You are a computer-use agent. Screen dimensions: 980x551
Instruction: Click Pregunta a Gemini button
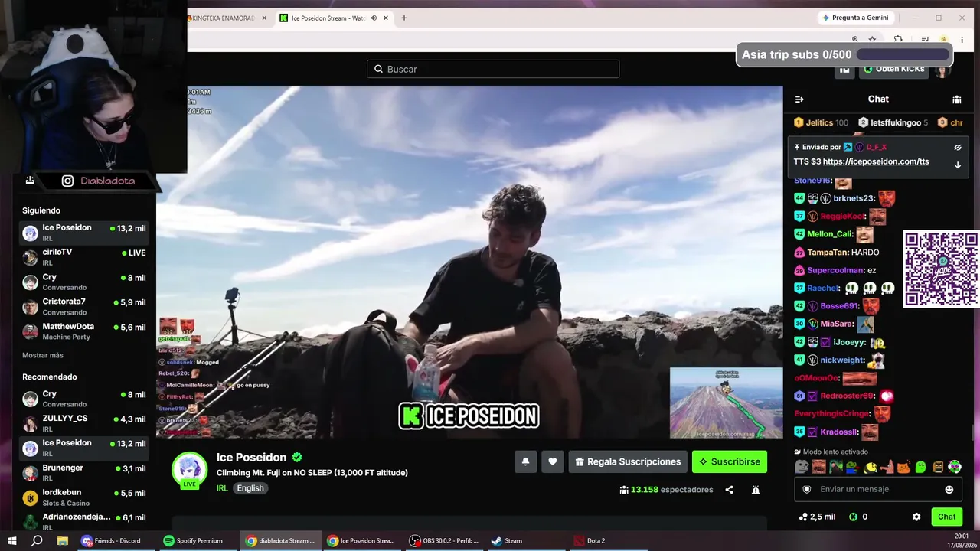pos(855,18)
